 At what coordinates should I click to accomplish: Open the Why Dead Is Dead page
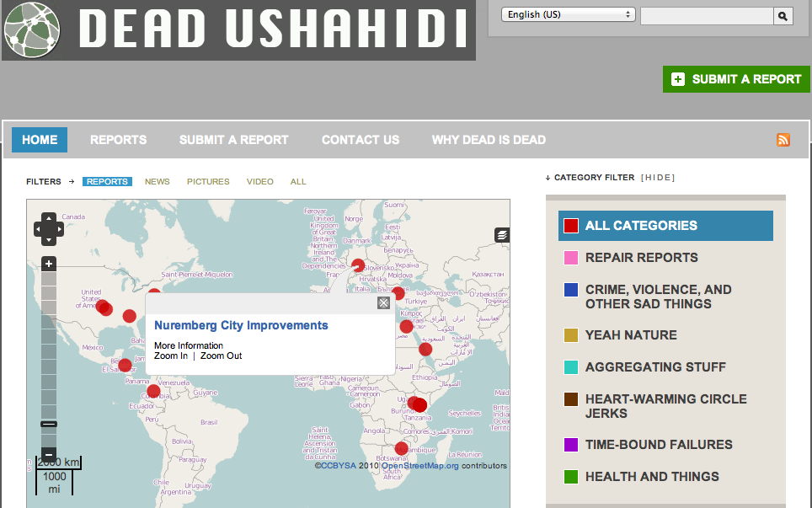click(489, 140)
